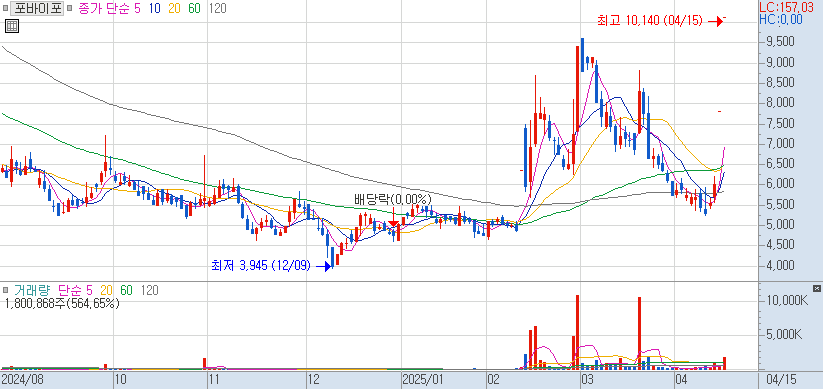Click the 1,800,868주(564,65%) volume readout

(x=61, y=303)
